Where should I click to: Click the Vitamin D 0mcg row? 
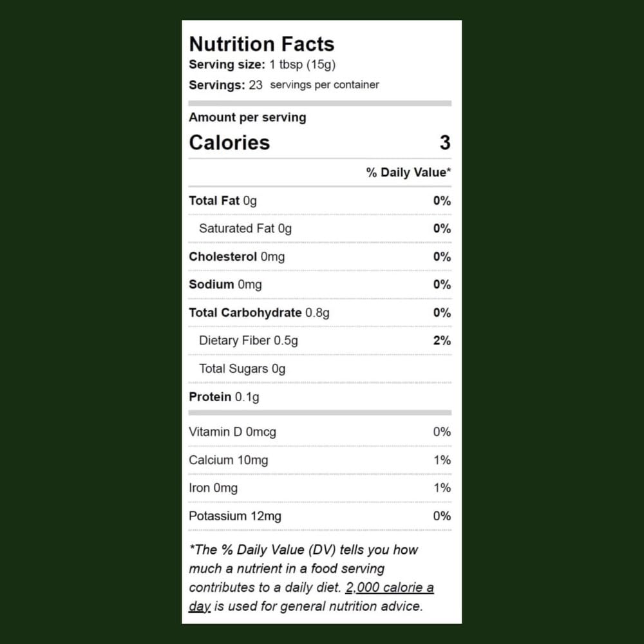click(x=320, y=431)
